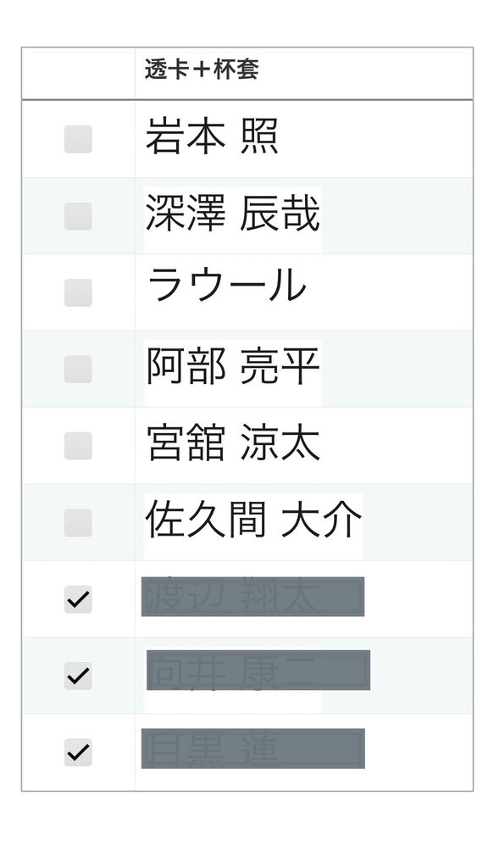Uncheck the checked box for 渡辺 翔太
The height and width of the screenshot is (868, 488).
78,599
